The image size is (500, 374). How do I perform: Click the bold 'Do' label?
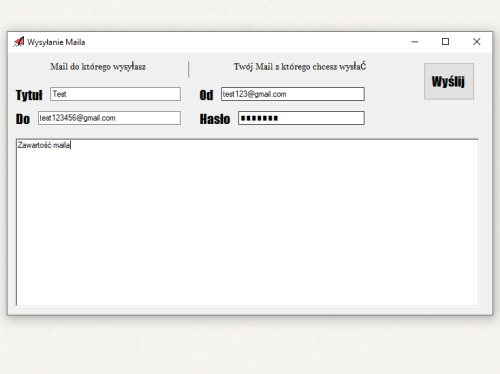click(23, 119)
